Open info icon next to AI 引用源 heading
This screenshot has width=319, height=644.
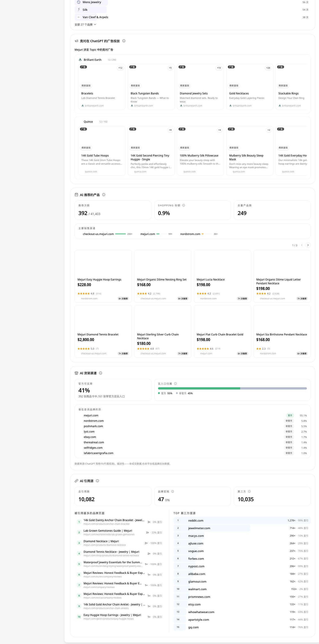pyautogui.click(x=97, y=481)
